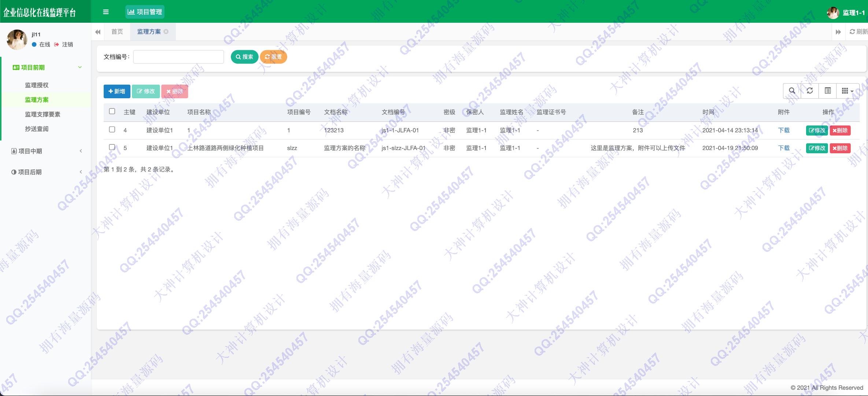Click the 文档名称 column header
The height and width of the screenshot is (396, 868).
pos(336,112)
